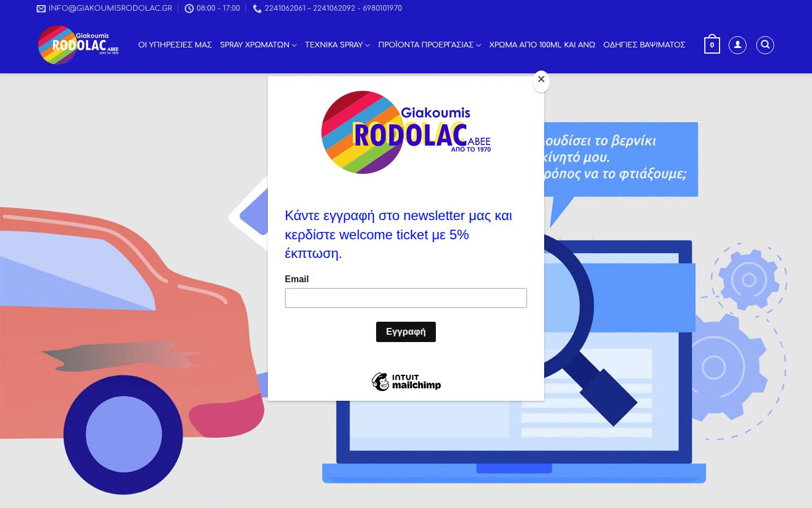Click the phone numbers 2241062061 link
Image resolution: width=812 pixels, height=508 pixels.
coord(333,8)
